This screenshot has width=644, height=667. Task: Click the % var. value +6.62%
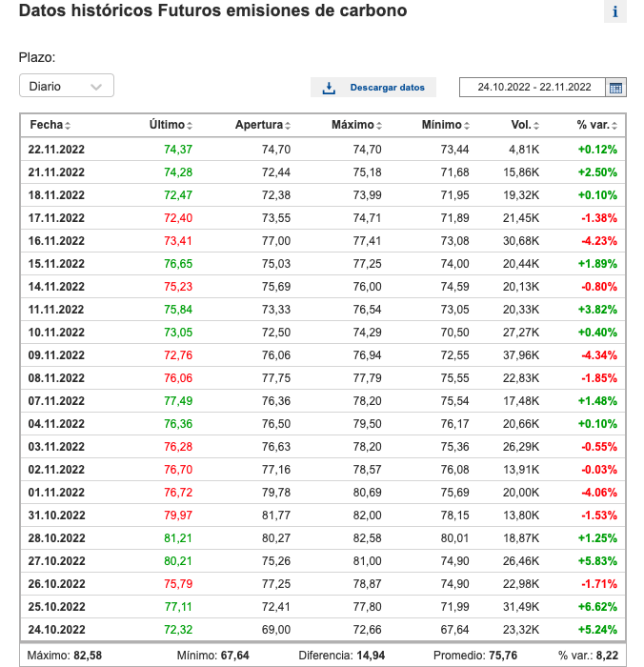pos(597,607)
